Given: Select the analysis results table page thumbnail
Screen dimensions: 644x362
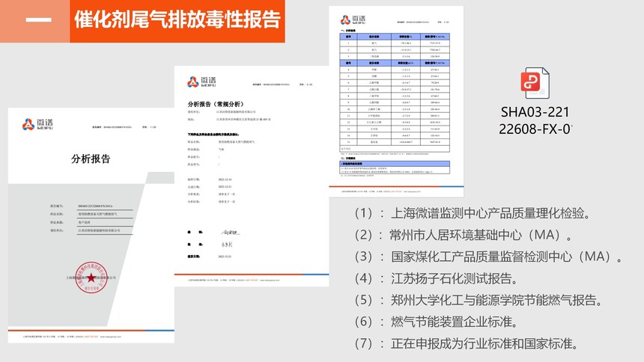Looking at the screenshot, I should click(x=396, y=102).
